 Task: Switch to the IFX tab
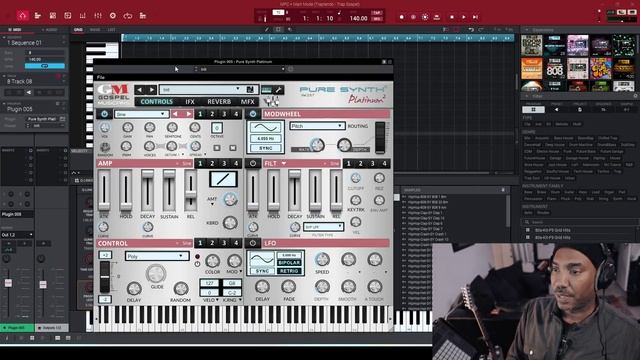[x=190, y=102]
